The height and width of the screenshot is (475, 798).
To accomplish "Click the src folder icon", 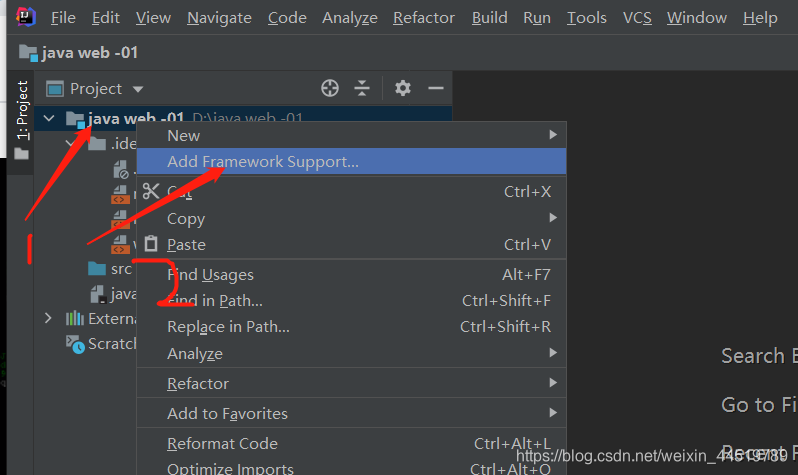I will coord(97,268).
